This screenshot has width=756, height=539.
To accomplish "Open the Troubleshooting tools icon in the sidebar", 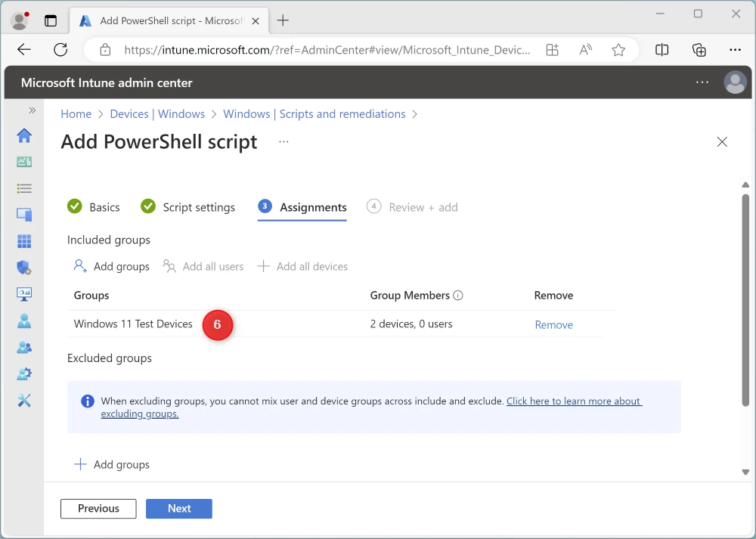I will pyautogui.click(x=24, y=400).
